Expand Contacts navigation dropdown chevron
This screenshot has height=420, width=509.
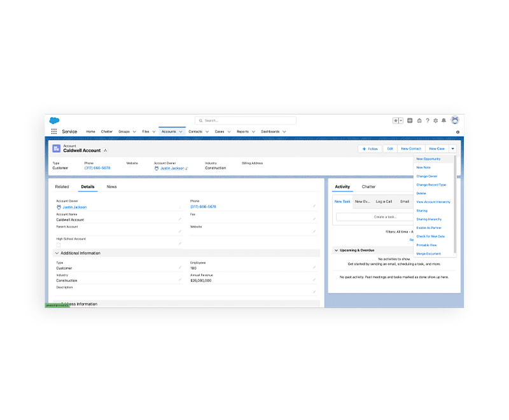[207, 132]
